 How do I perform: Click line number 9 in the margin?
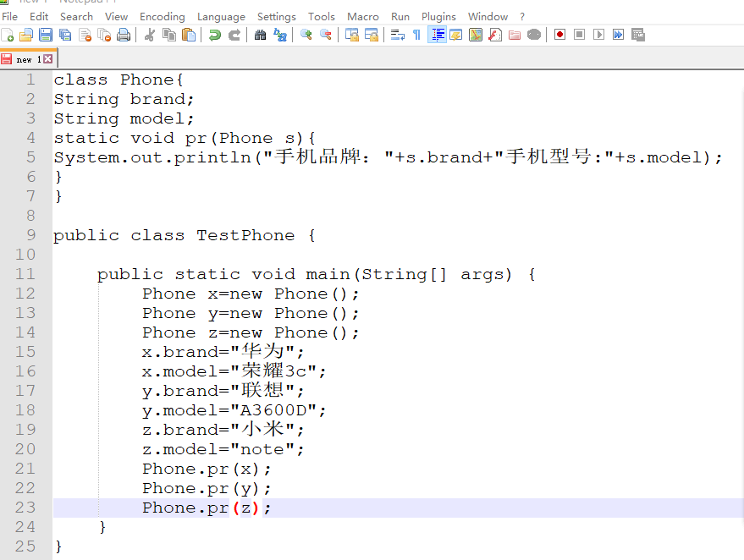point(30,234)
